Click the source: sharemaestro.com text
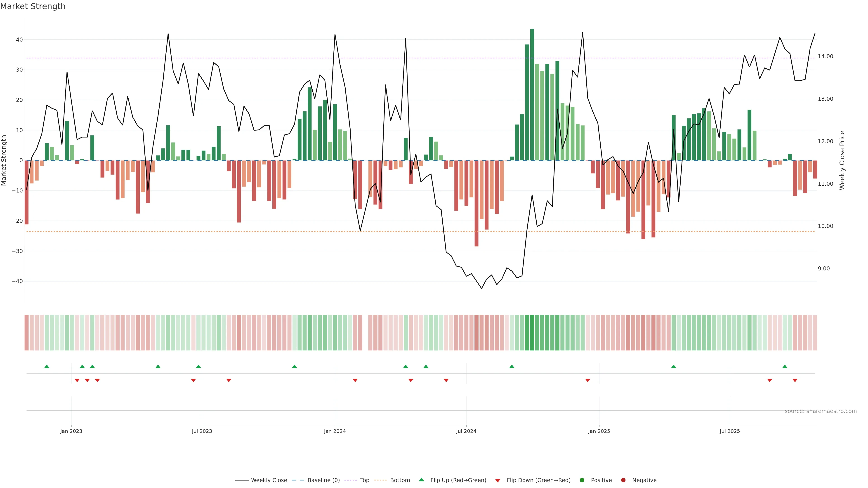 tap(821, 411)
